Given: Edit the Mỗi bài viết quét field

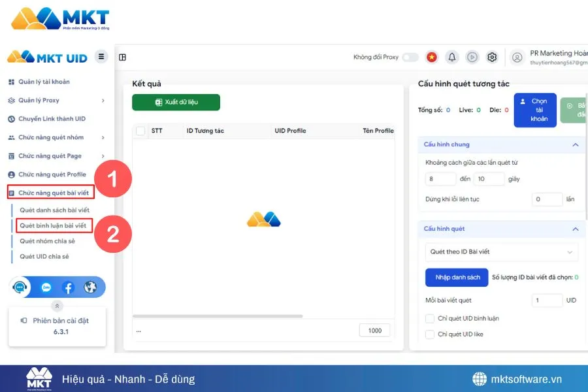Looking at the screenshot, I should (546, 300).
